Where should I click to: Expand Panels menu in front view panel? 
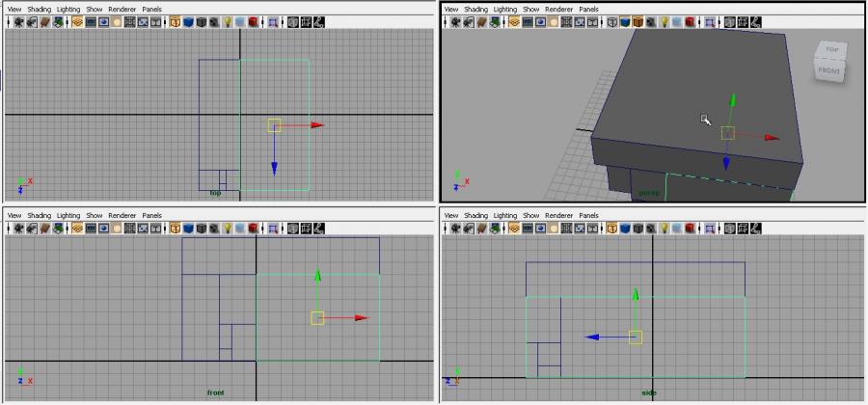point(152,215)
